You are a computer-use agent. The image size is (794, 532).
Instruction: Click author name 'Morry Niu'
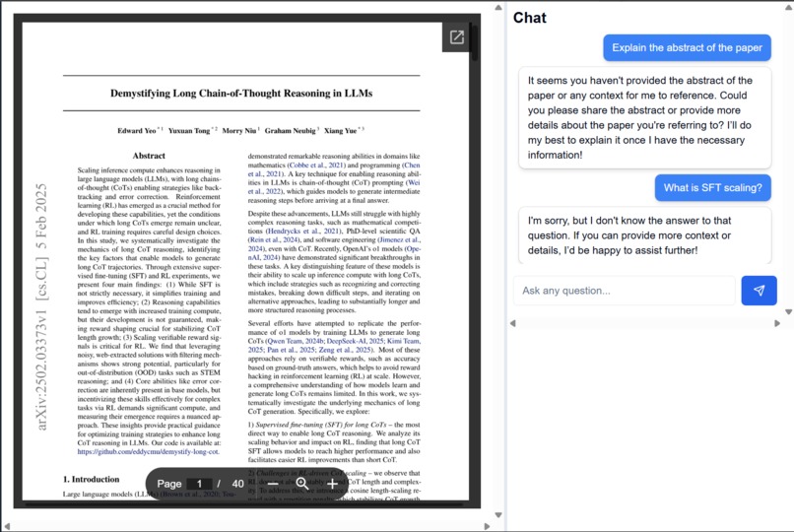pos(239,131)
